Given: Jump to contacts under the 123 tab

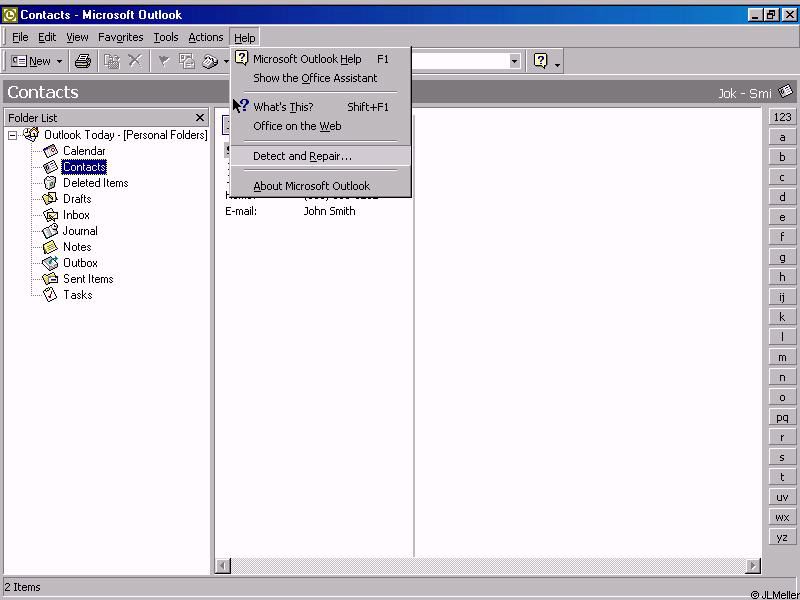Looking at the screenshot, I should 782,117.
